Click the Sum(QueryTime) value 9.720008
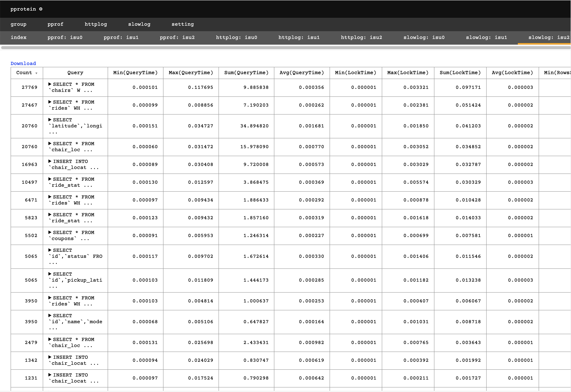The image size is (571, 392). pos(256,165)
